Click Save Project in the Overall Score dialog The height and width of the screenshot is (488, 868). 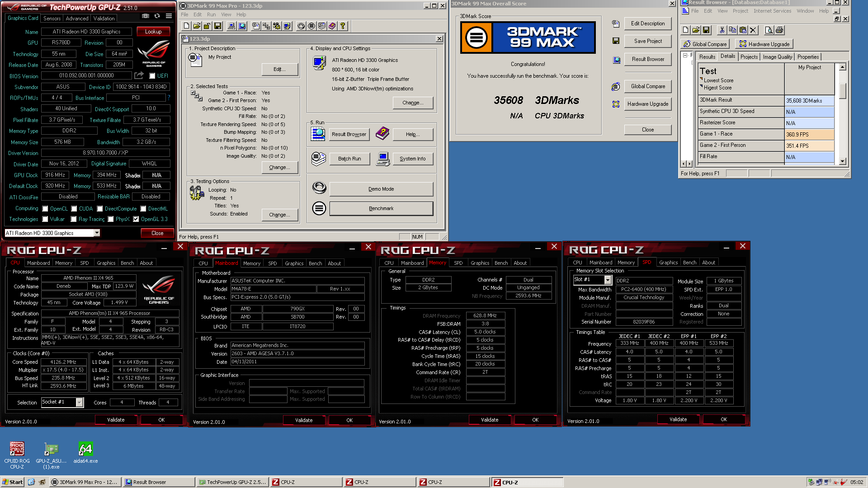click(648, 41)
